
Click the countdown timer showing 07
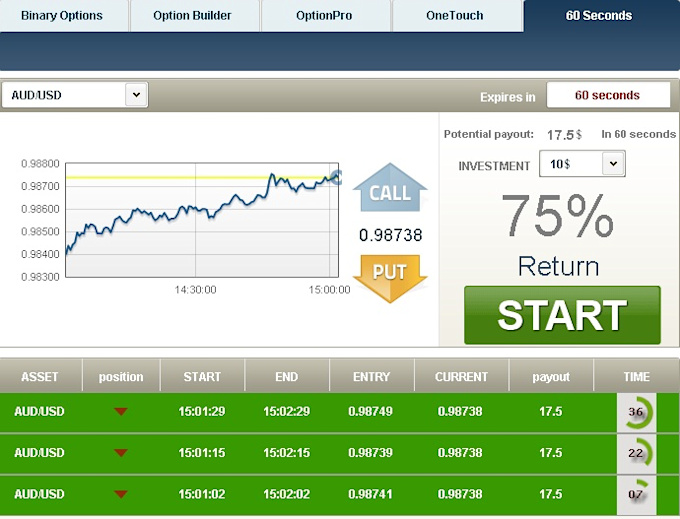click(x=636, y=494)
